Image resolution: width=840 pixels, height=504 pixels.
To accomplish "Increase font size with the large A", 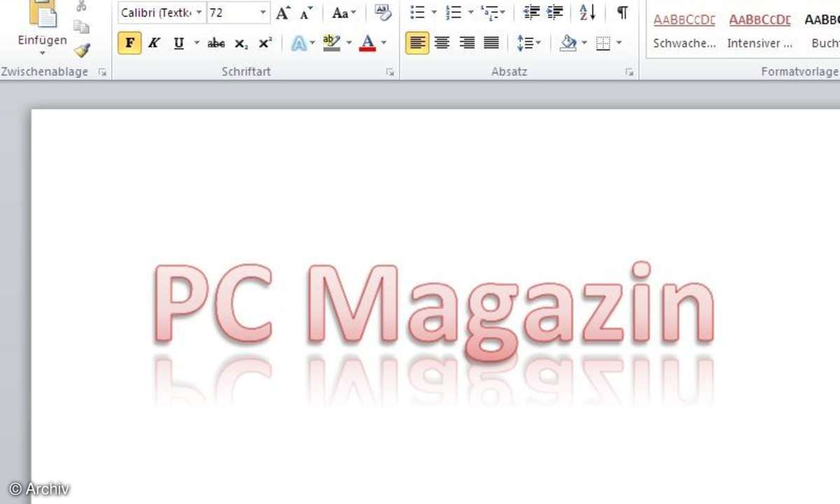I will (x=283, y=13).
